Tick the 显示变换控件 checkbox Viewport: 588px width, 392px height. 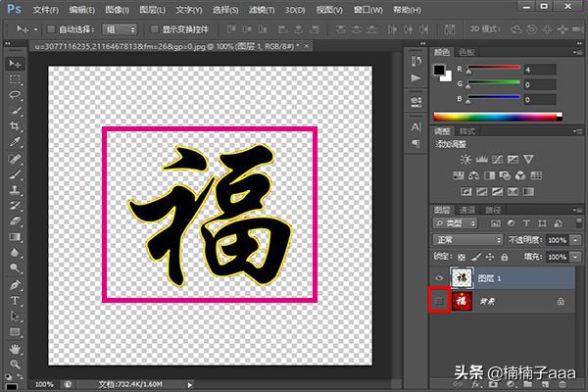click(x=154, y=30)
